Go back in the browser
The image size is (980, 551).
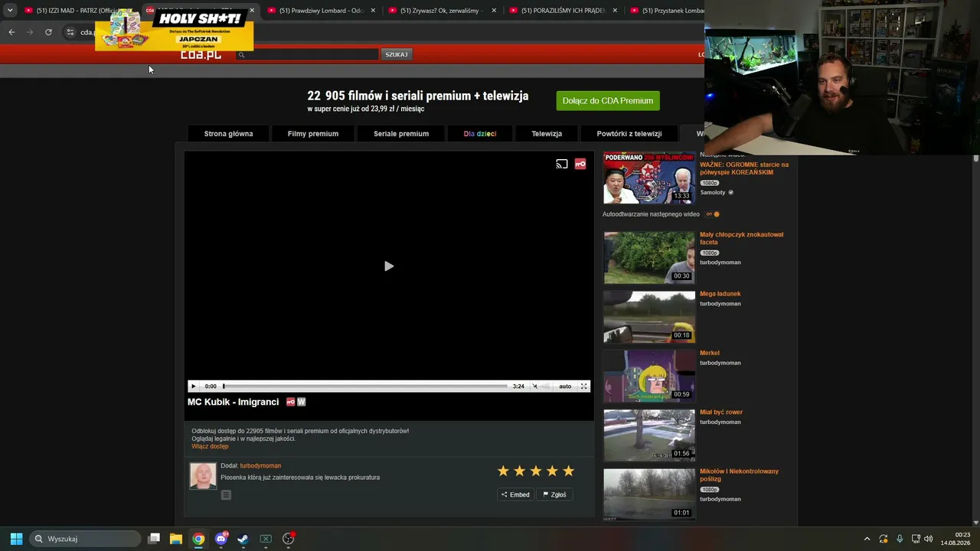click(11, 32)
